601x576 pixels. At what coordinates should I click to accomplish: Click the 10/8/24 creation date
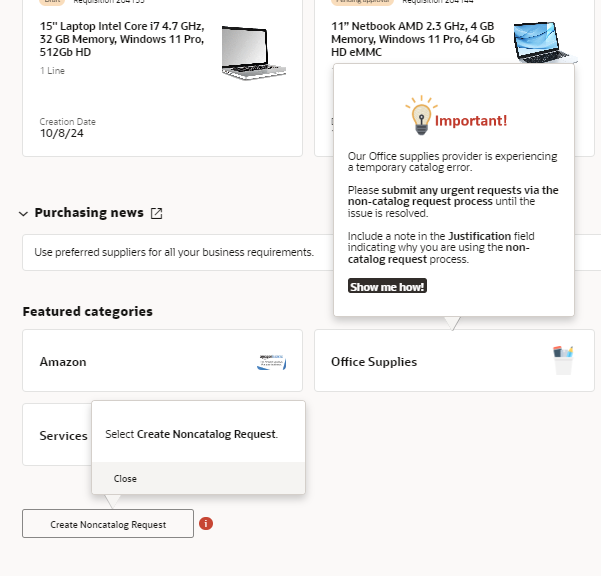pos(58,133)
